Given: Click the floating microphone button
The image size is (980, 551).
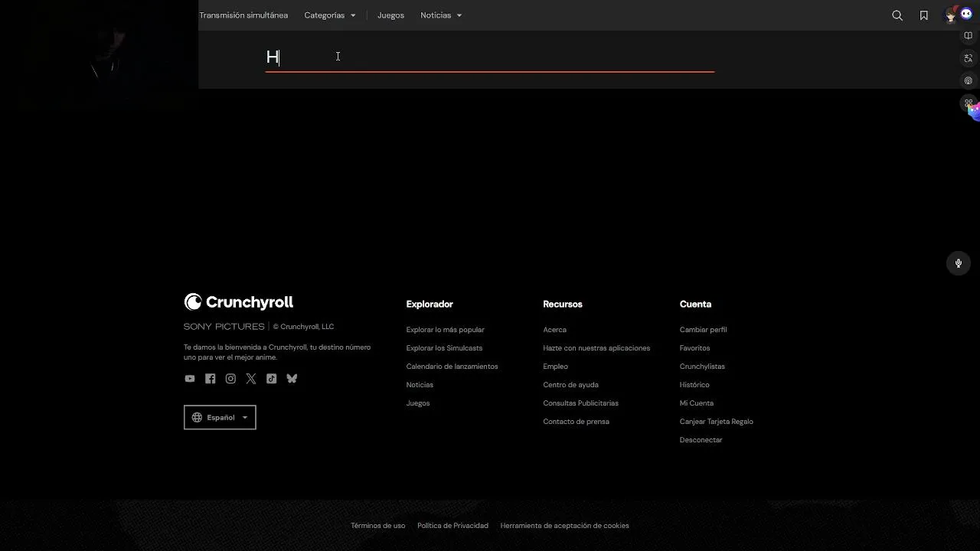Looking at the screenshot, I should coord(958,263).
